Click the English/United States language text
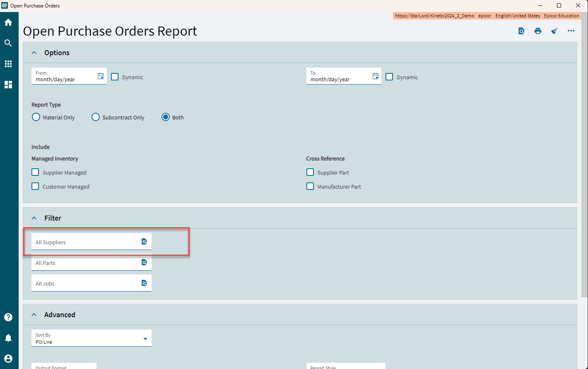The height and width of the screenshot is (369, 588). click(518, 16)
